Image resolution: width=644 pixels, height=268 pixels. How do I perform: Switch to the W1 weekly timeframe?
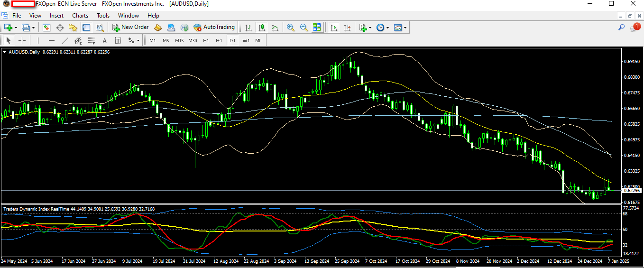click(x=246, y=40)
